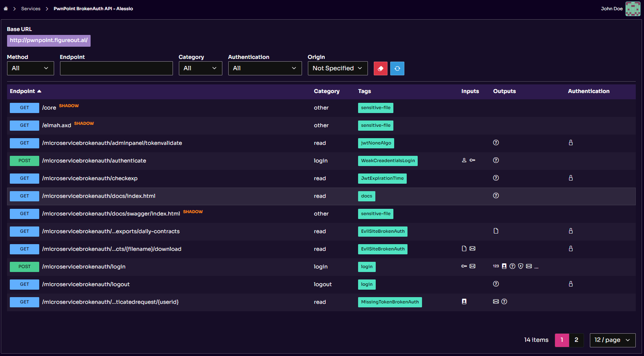Refresh the endpoint list with the blue icon

click(397, 68)
